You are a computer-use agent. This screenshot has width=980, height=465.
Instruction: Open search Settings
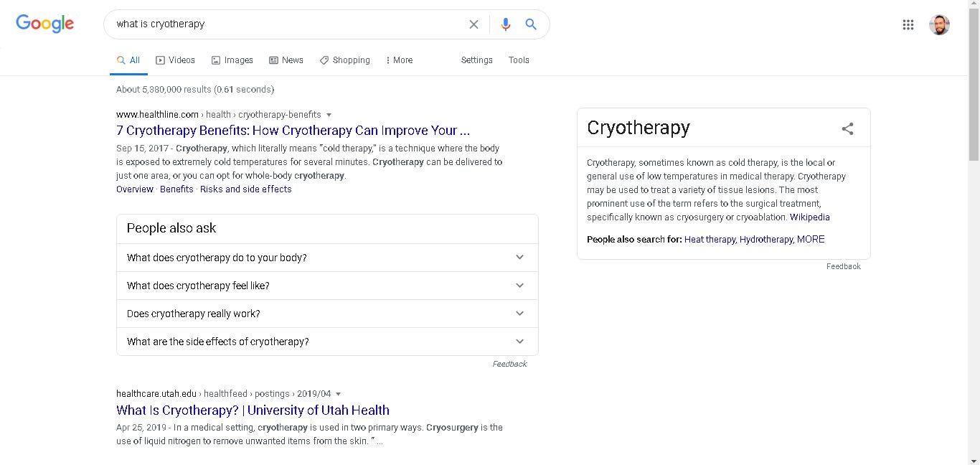coord(476,60)
